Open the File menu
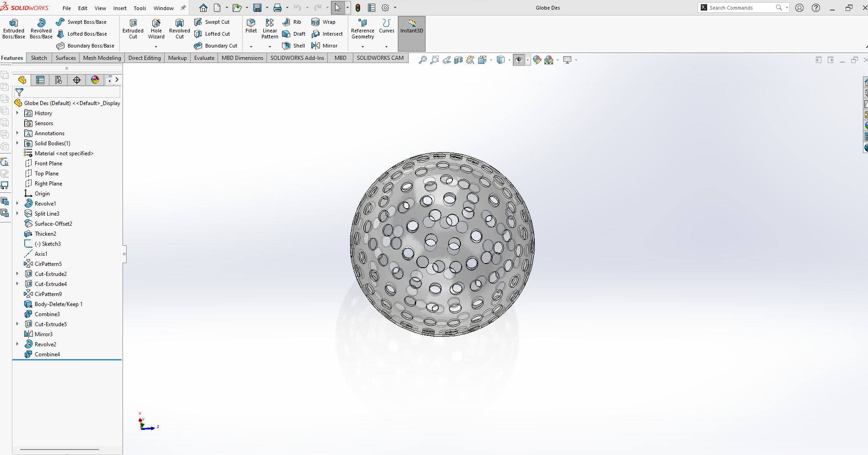This screenshot has height=455, width=868. tap(67, 8)
